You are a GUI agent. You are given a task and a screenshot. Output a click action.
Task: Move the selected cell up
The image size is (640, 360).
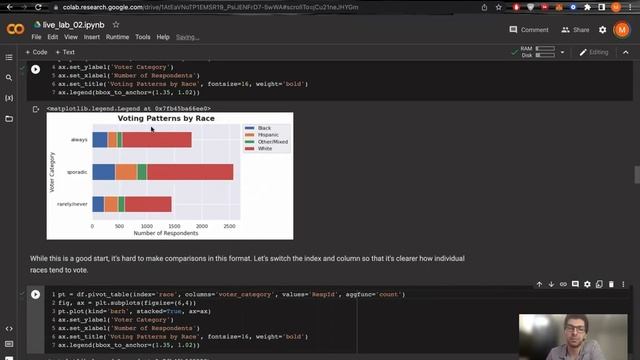(539, 284)
